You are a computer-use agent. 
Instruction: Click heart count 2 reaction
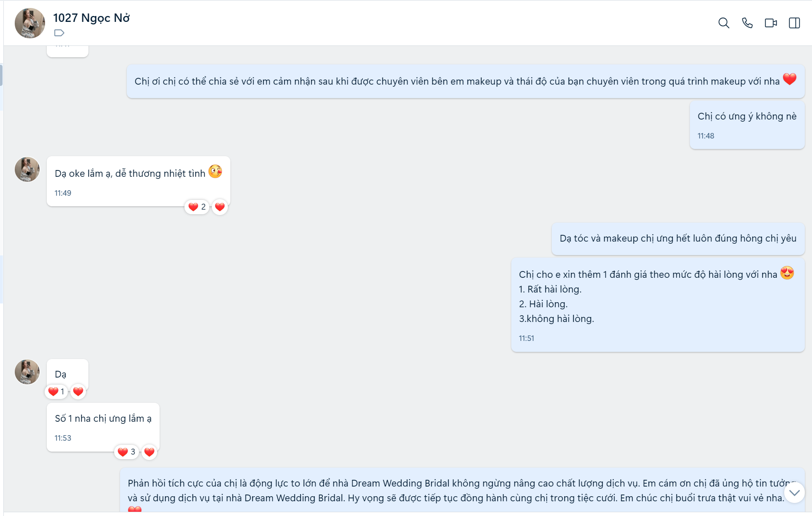click(197, 207)
